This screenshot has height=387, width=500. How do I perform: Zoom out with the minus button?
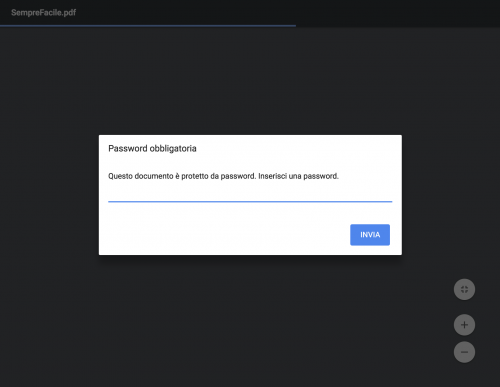pyautogui.click(x=464, y=352)
